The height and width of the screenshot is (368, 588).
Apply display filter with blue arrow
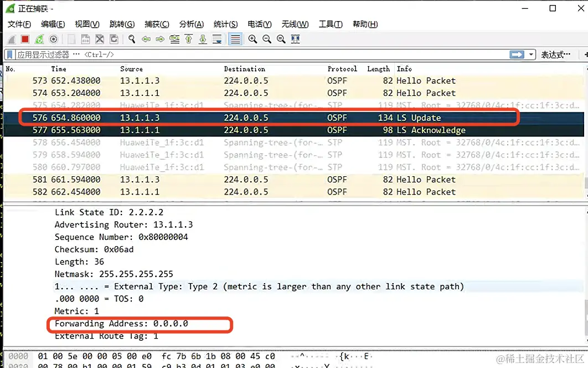point(517,55)
